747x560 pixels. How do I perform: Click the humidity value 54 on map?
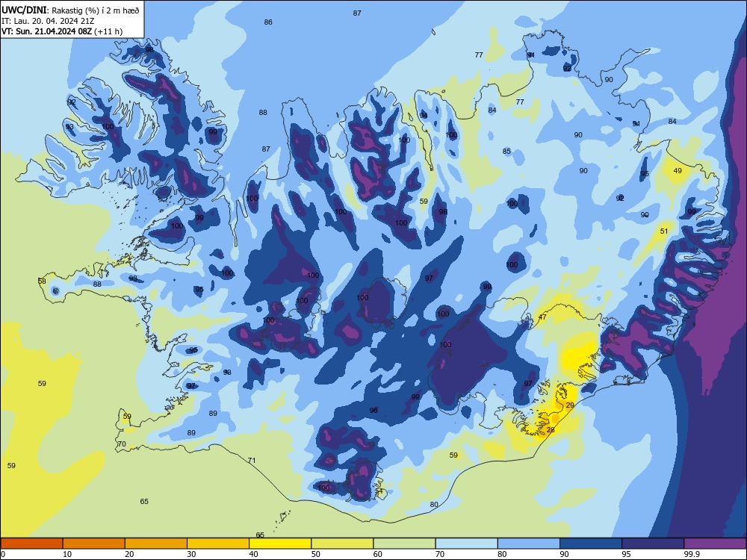pyautogui.click(x=379, y=491)
